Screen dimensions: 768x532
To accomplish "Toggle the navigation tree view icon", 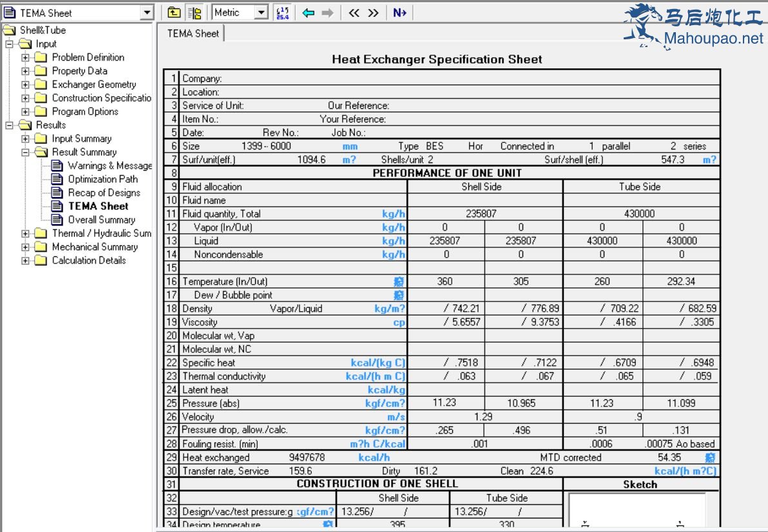I will coord(194,12).
